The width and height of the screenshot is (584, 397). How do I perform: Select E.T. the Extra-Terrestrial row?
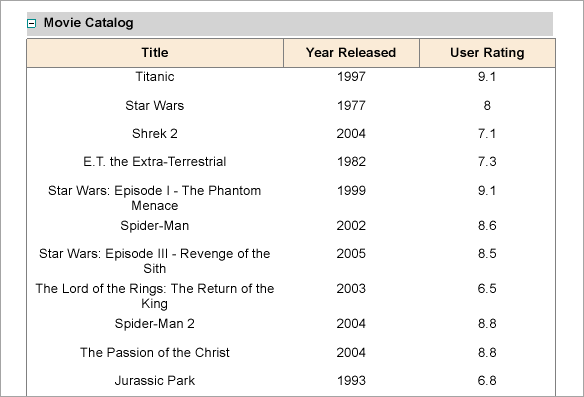click(x=291, y=162)
